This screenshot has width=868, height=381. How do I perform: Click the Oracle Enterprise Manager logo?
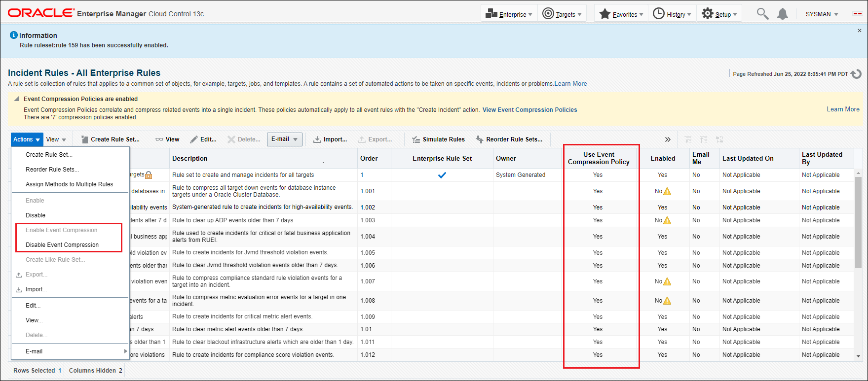pyautogui.click(x=106, y=13)
